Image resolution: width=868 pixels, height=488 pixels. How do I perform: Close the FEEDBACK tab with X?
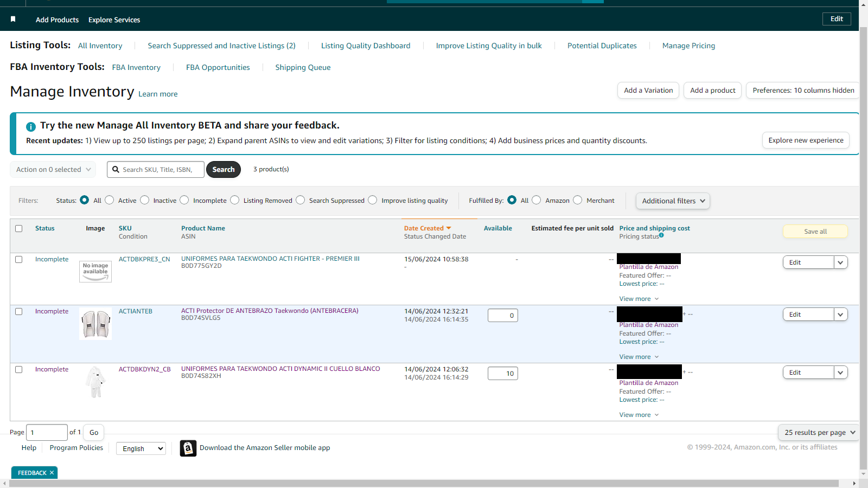pyautogui.click(x=52, y=473)
